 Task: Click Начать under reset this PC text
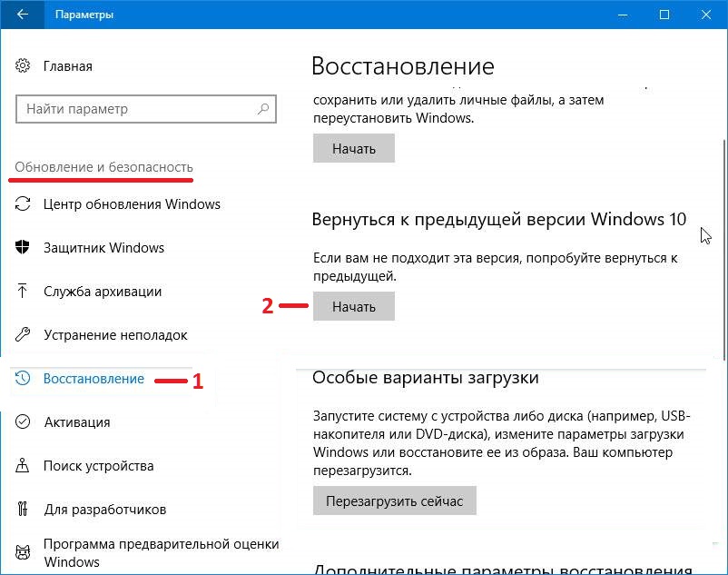[x=354, y=148]
